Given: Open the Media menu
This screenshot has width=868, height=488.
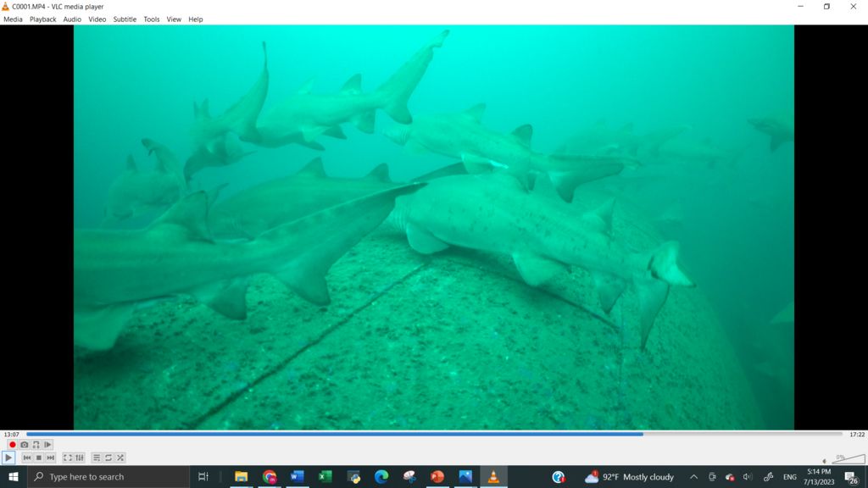Looking at the screenshot, I should [x=13, y=19].
